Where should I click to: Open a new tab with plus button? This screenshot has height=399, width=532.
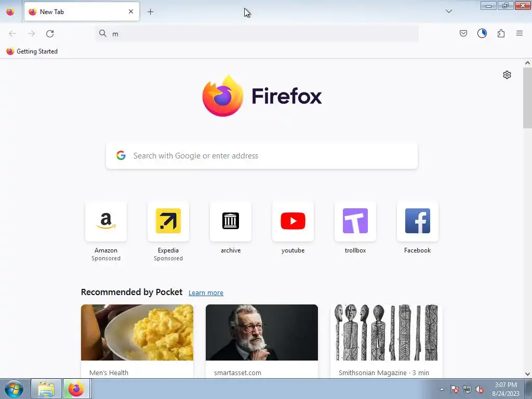pos(150,12)
